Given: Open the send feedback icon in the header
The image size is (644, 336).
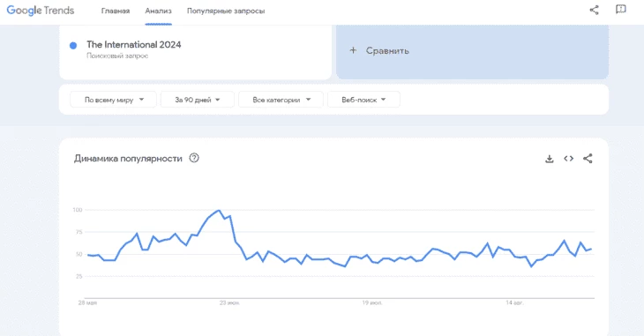Looking at the screenshot, I should (x=620, y=10).
